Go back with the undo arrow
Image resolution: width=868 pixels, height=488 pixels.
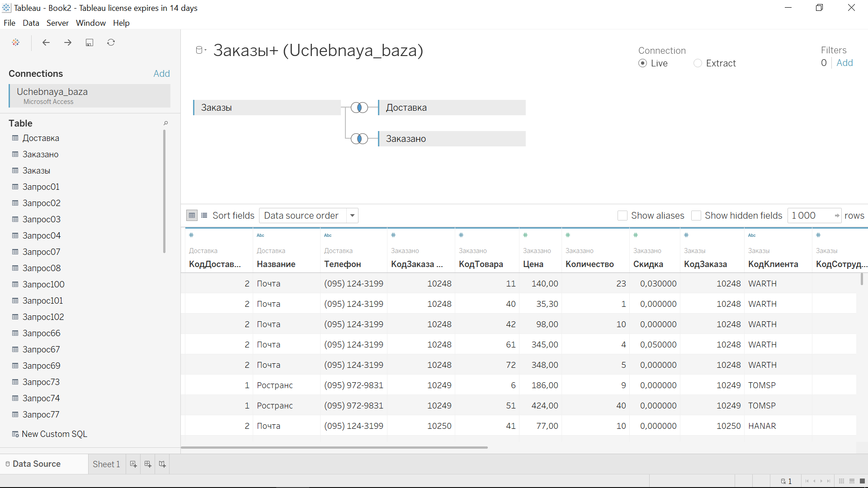click(46, 42)
